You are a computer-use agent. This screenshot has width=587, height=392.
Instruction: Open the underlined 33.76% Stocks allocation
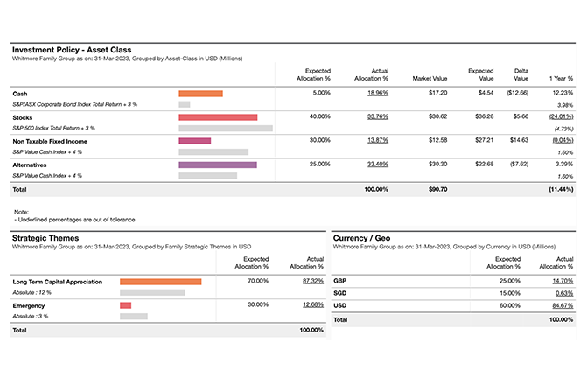pos(378,115)
